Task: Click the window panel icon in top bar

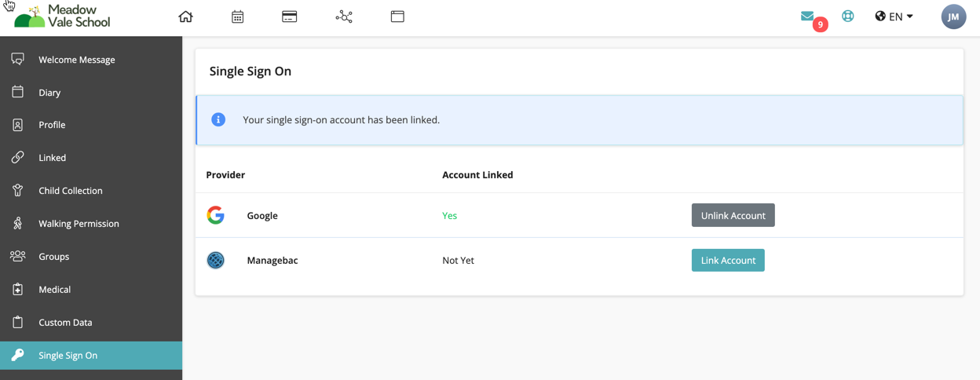Action: point(397,16)
